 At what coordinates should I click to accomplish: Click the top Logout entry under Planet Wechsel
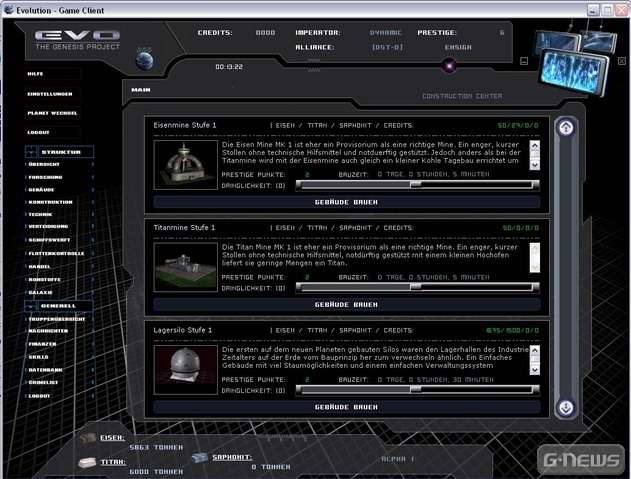tap(38, 132)
